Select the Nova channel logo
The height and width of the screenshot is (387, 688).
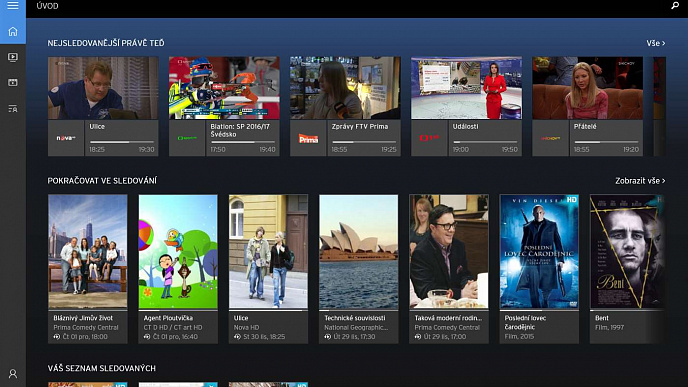click(66, 138)
